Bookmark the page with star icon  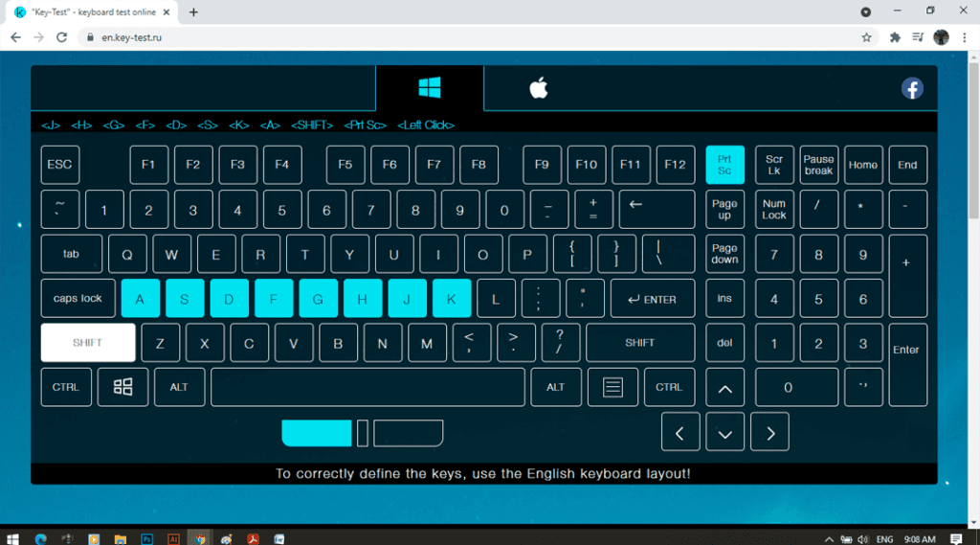click(866, 37)
